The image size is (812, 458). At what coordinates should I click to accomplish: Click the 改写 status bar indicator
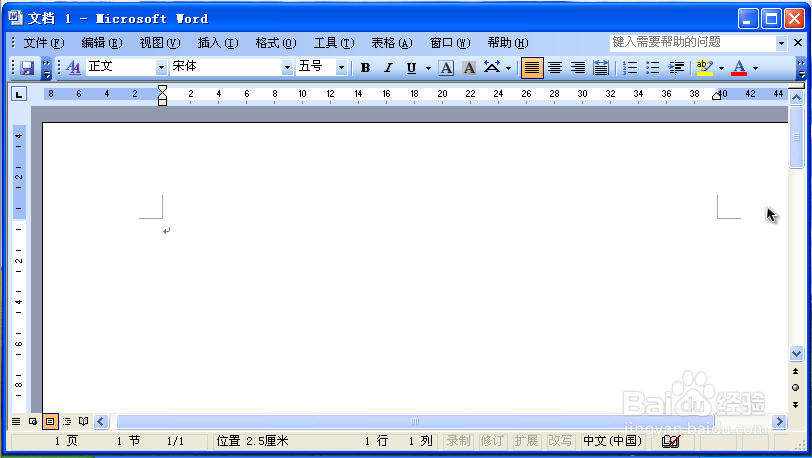560,441
